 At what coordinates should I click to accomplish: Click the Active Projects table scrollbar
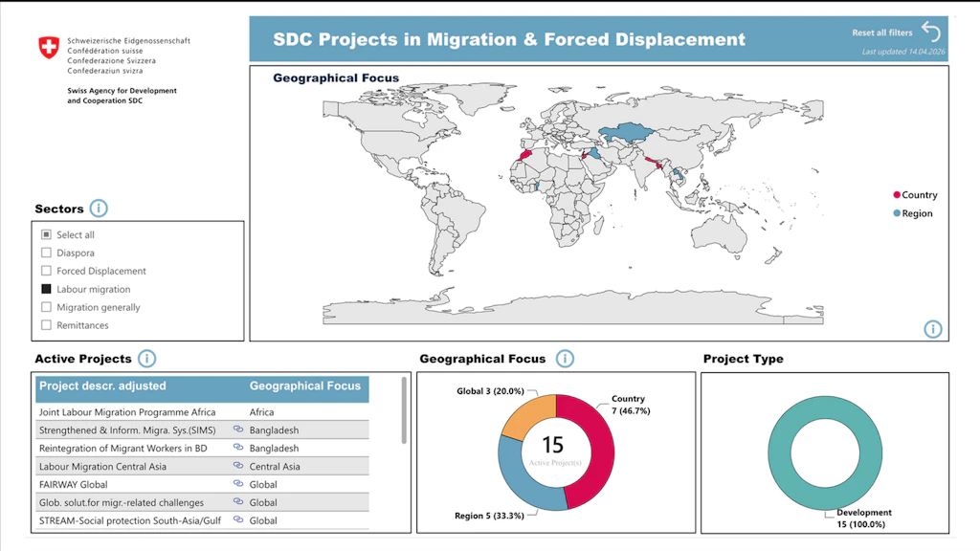tap(404, 409)
